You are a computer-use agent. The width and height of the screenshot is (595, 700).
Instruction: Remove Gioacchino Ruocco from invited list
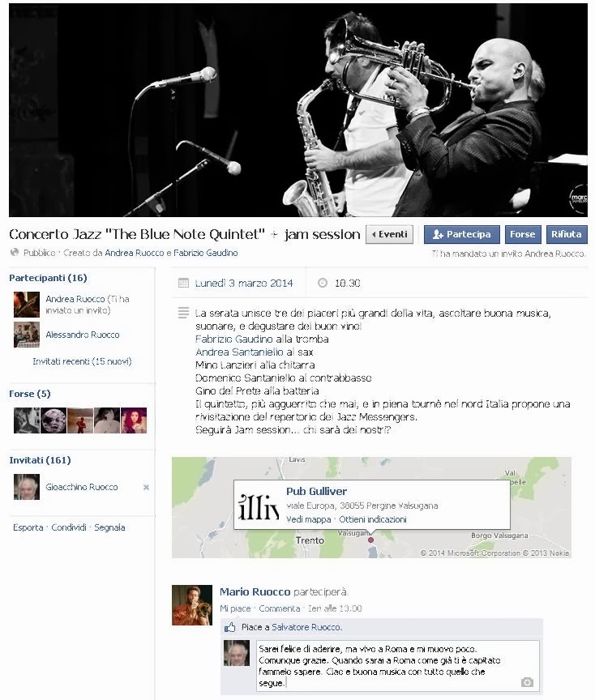coord(146,488)
